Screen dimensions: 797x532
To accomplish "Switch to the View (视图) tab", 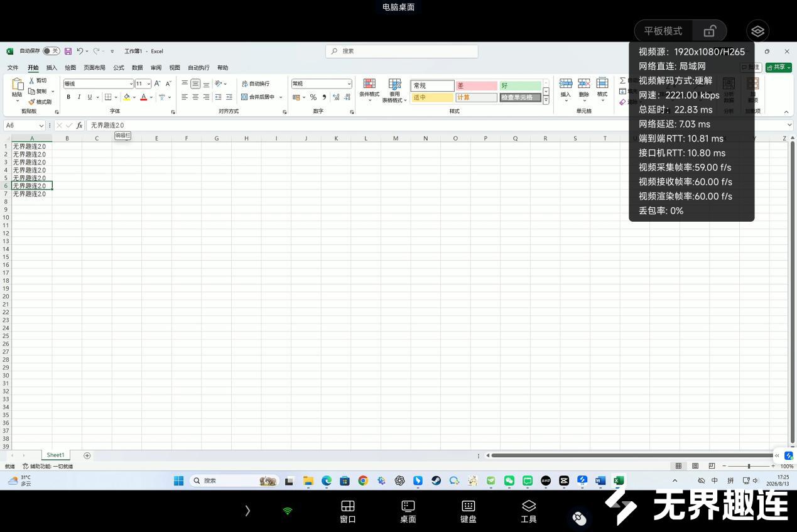I will (175, 68).
